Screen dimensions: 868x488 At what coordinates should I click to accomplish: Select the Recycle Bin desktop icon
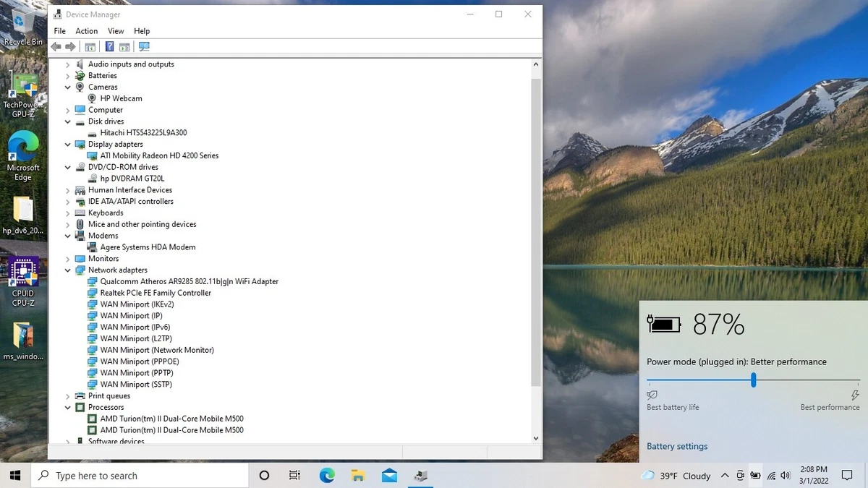[23, 27]
